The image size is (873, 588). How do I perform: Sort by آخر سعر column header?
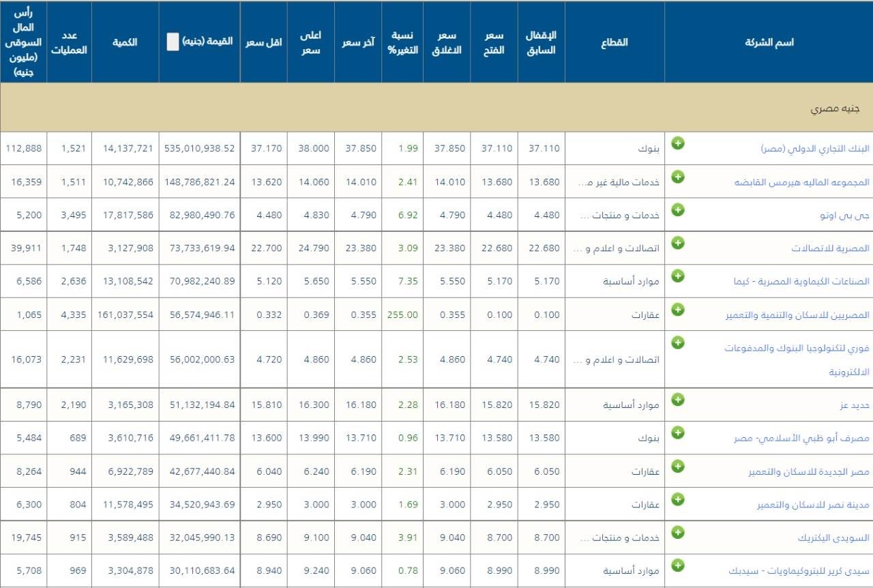coord(357,42)
